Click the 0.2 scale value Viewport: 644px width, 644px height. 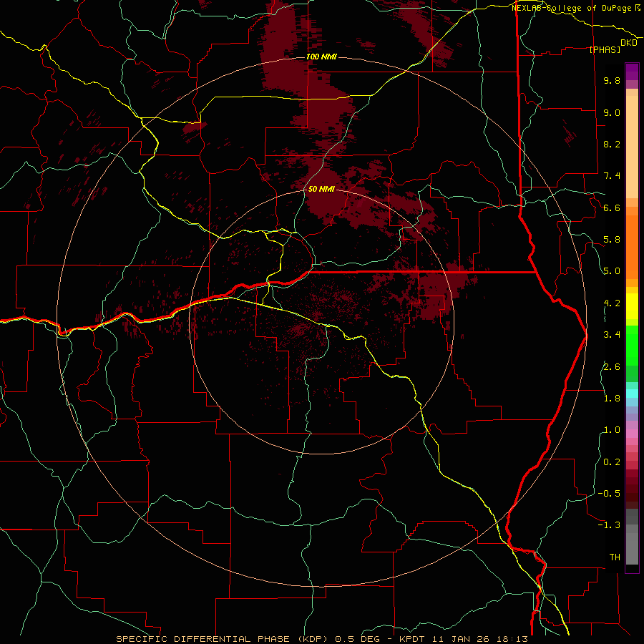click(x=612, y=462)
